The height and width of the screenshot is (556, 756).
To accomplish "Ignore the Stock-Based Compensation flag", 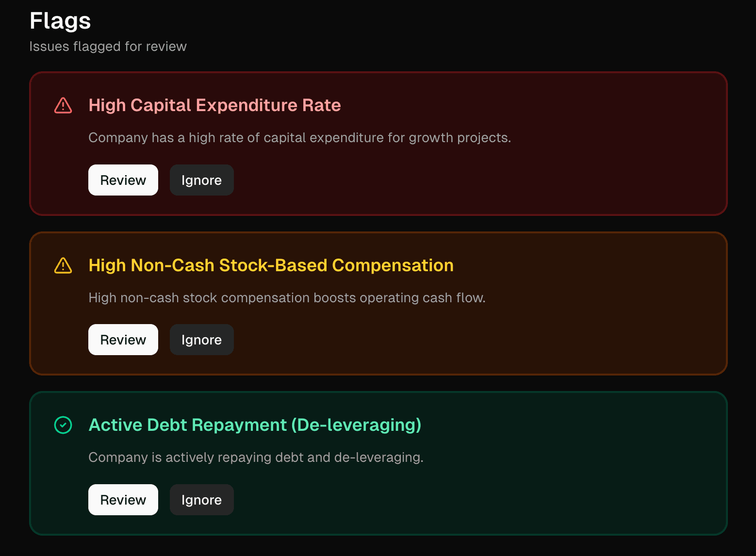I will (201, 340).
